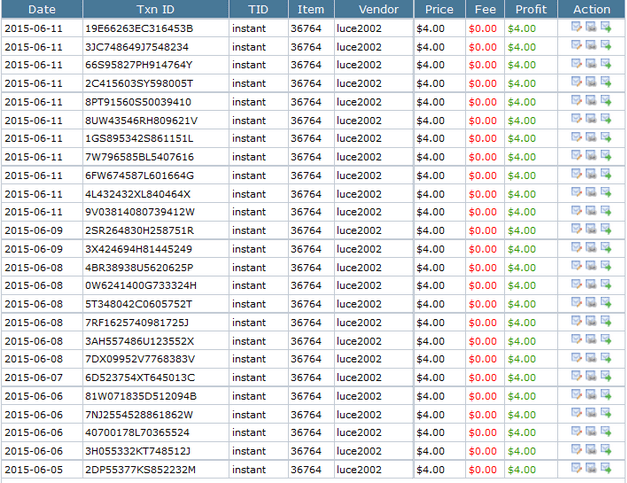Click pencil-edit mail icon for txn 8PT91560S50039410
The height and width of the screenshot is (483, 627).
coord(576,100)
